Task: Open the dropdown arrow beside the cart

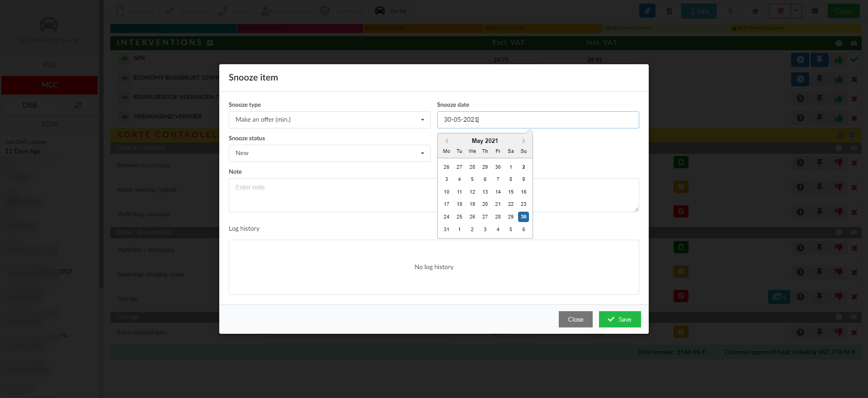Action: coord(797,11)
